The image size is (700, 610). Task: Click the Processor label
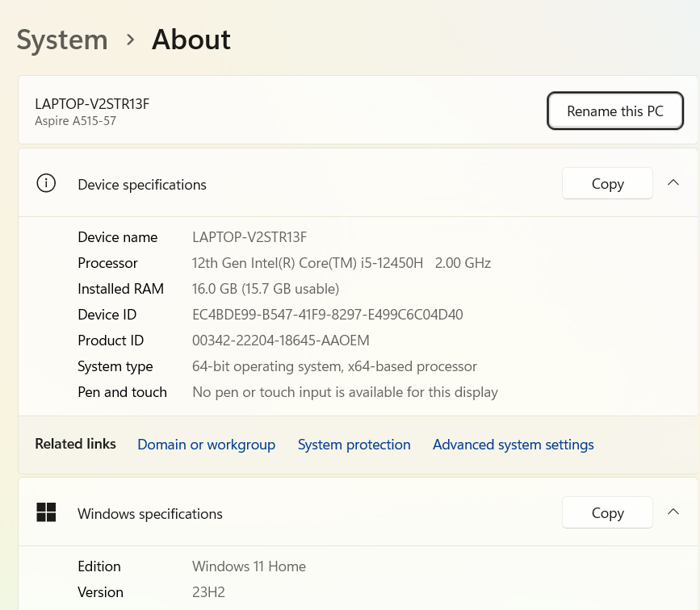107,263
